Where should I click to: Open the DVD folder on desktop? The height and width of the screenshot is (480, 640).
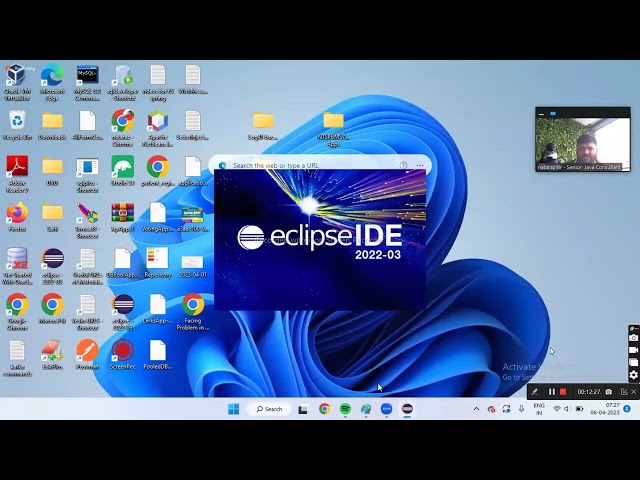pos(52,171)
